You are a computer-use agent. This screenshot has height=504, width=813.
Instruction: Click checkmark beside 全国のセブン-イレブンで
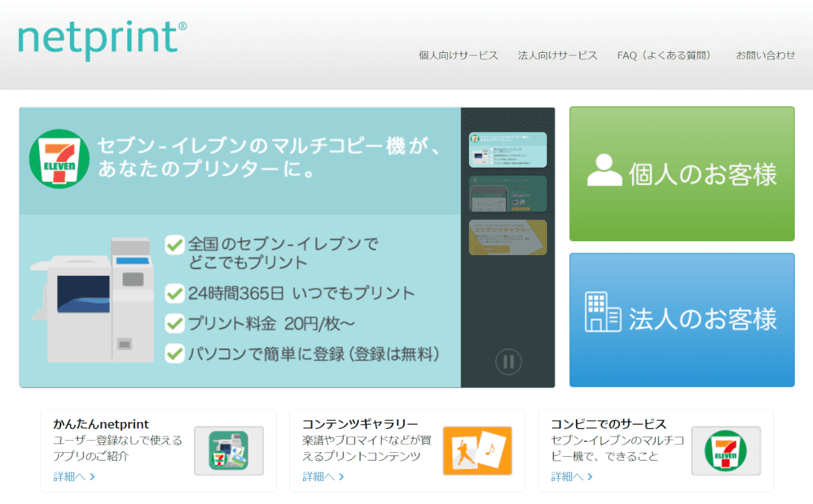(175, 244)
